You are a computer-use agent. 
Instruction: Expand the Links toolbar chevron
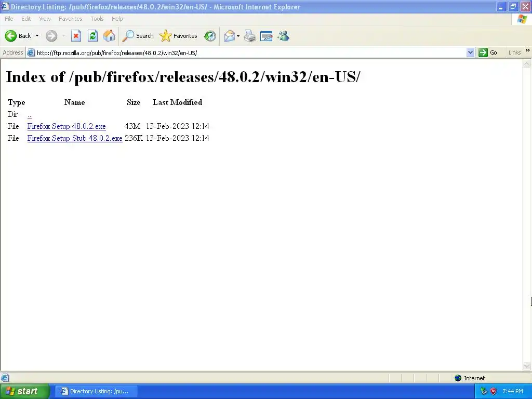pos(528,50)
